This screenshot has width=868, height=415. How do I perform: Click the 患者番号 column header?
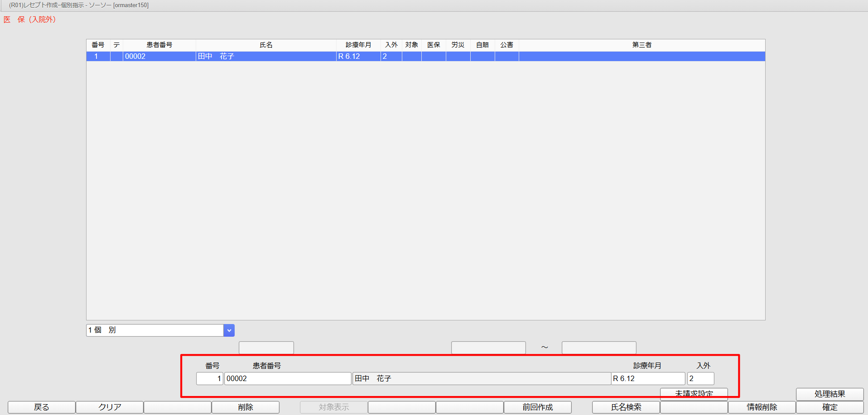159,45
